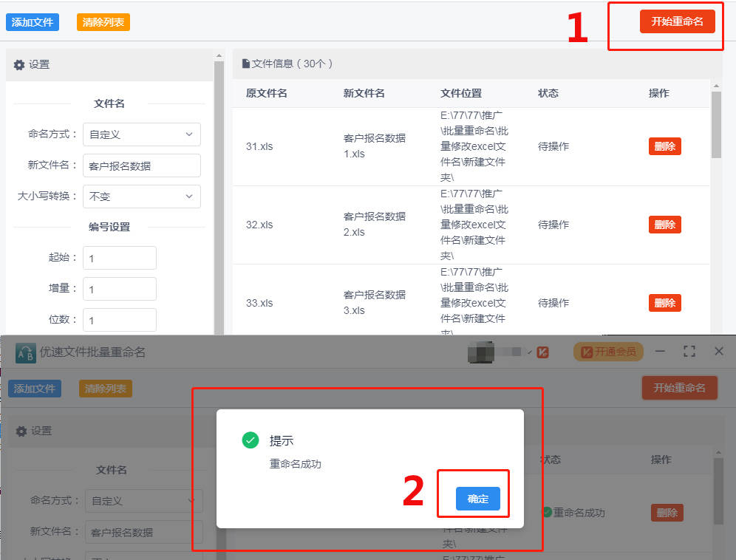Click 开通会员 in the title bar

[x=608, y=352]
